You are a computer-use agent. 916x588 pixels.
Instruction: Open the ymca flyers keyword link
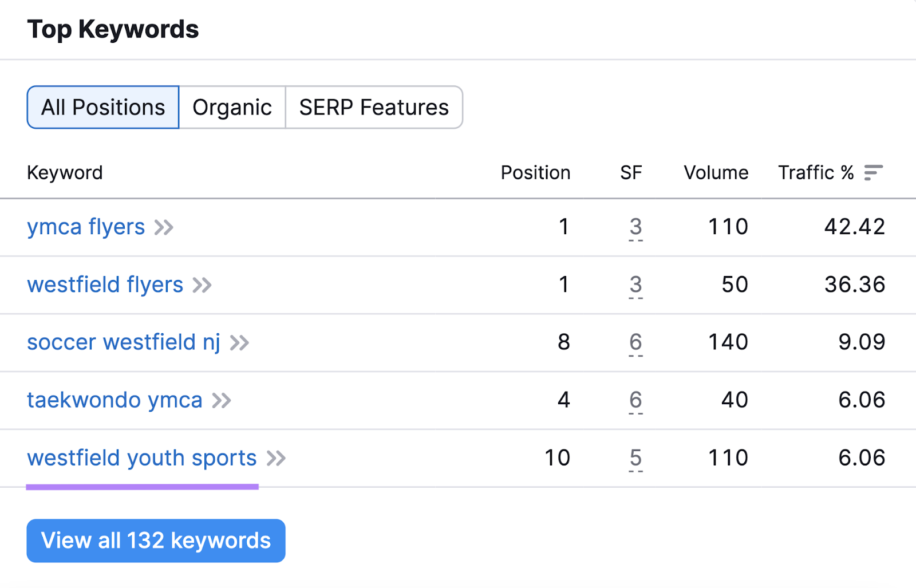click(x=86, y=227)
